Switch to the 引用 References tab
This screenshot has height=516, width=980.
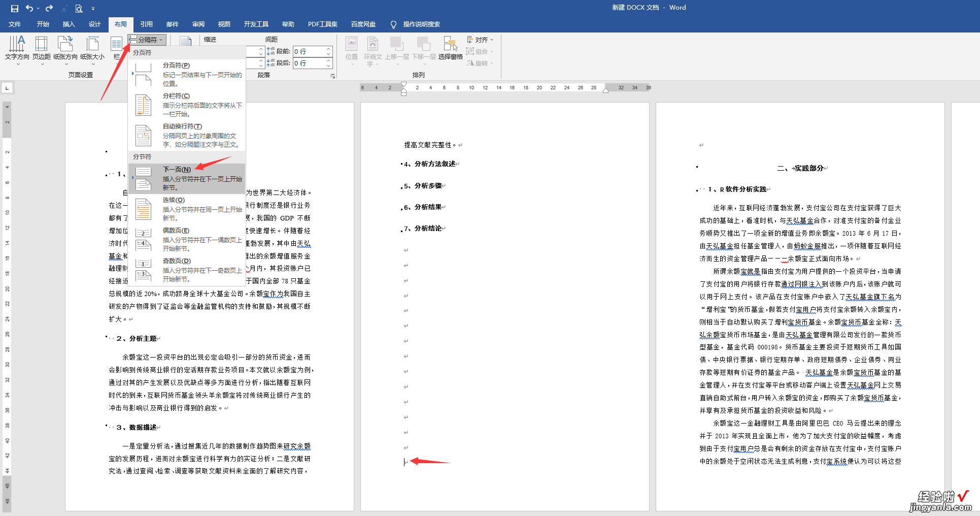[x=147, y=24]
